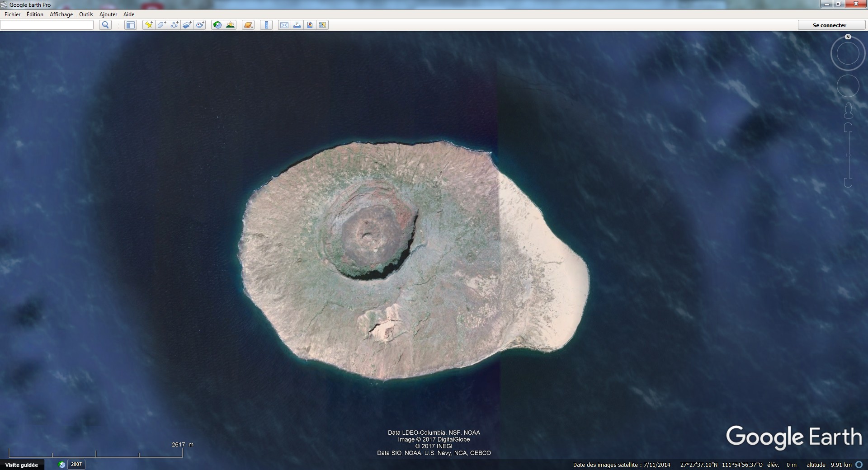The image size is (868, 470).
Task: Select the ruler measurement tool
Action: (x=266, y=25)
